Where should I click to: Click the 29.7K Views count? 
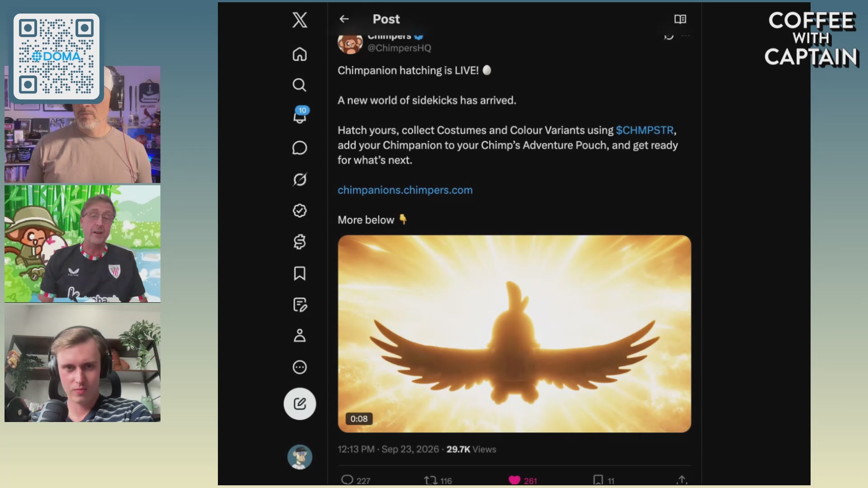[472, 449]
